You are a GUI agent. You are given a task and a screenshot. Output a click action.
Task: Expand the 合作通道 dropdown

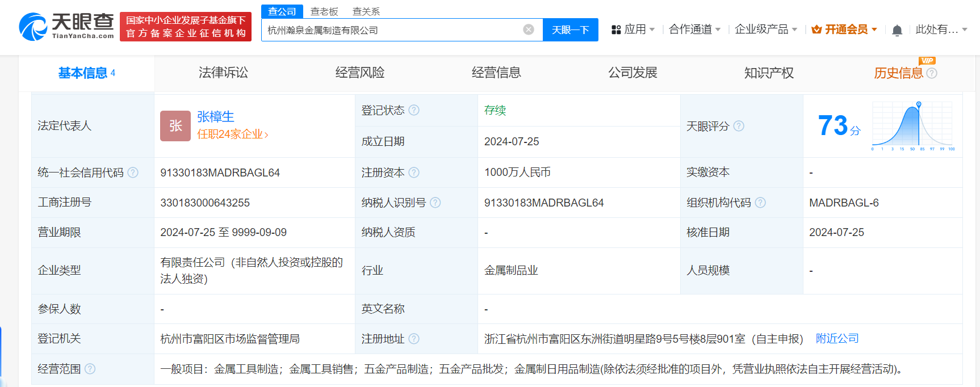pyautogui.click(x=694, y=30)
